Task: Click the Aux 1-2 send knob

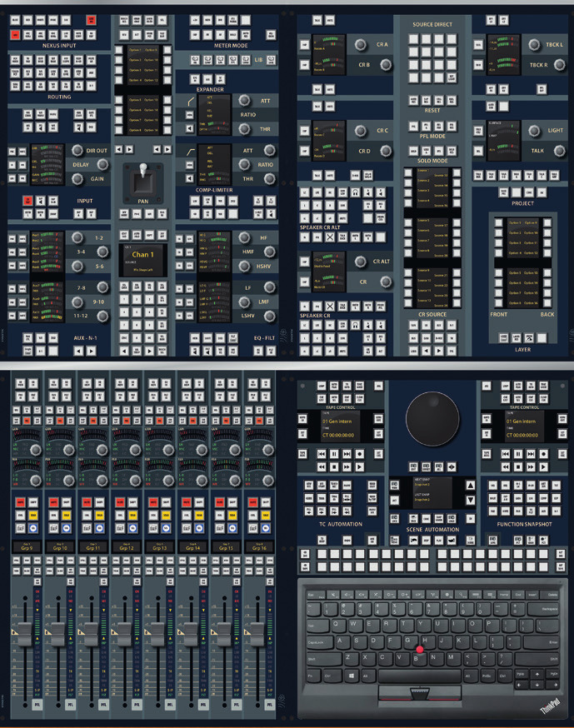Action: coord(77,237)
